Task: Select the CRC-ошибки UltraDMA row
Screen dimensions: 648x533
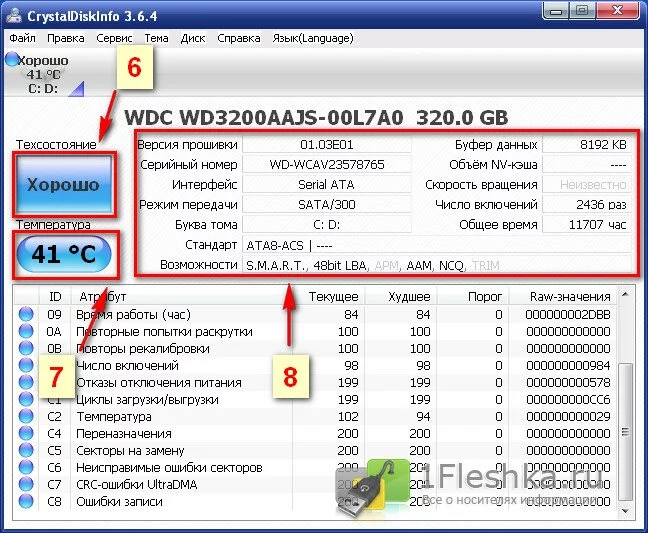Action: tap(315, 484)
